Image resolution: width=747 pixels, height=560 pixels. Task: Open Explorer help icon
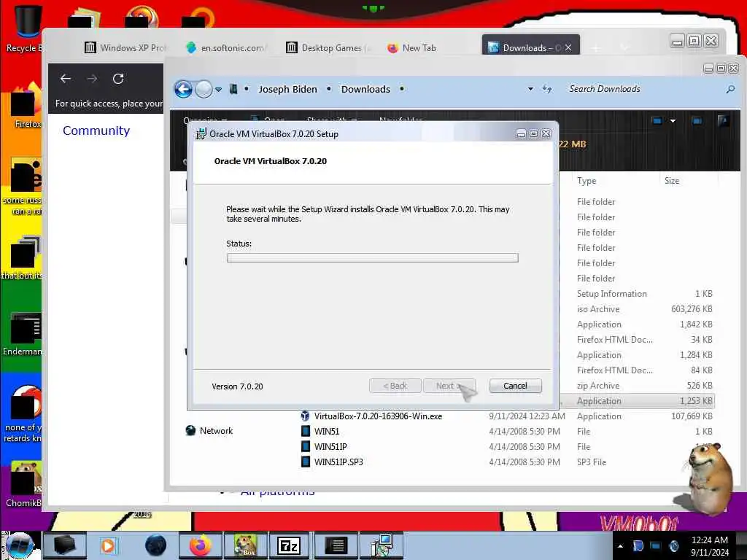click(x=723, y=121)
